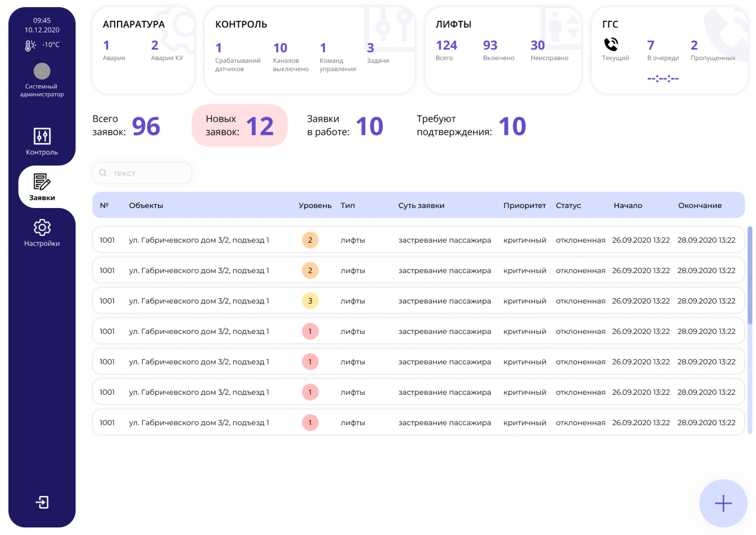Image resolution: width=756 pixels, height=535 pixels.
Task: Click the search magnifier icon
Action: point(103,173)
